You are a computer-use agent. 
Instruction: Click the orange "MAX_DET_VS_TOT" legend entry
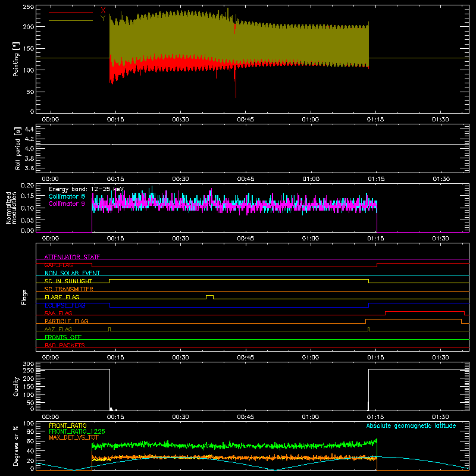pyautogui.click(x=74, y=437)
